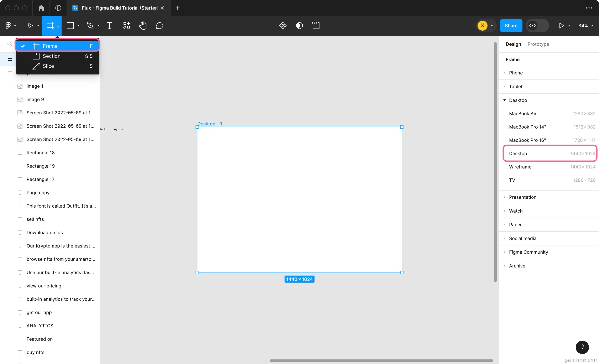Toggle Dev Mode switch
Image resolution: width=599 pixels, height=364 pixels.
pyautogui.click(x=537, y=26)
